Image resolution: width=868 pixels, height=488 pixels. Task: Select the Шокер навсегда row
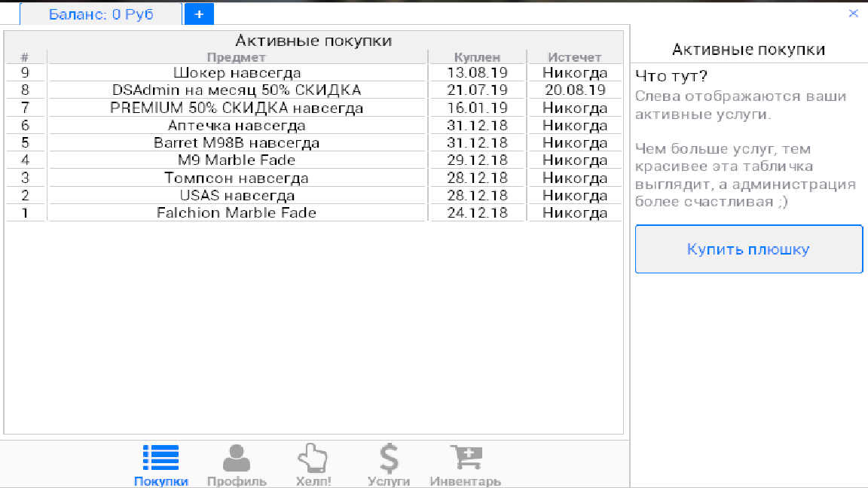(237, 73)
